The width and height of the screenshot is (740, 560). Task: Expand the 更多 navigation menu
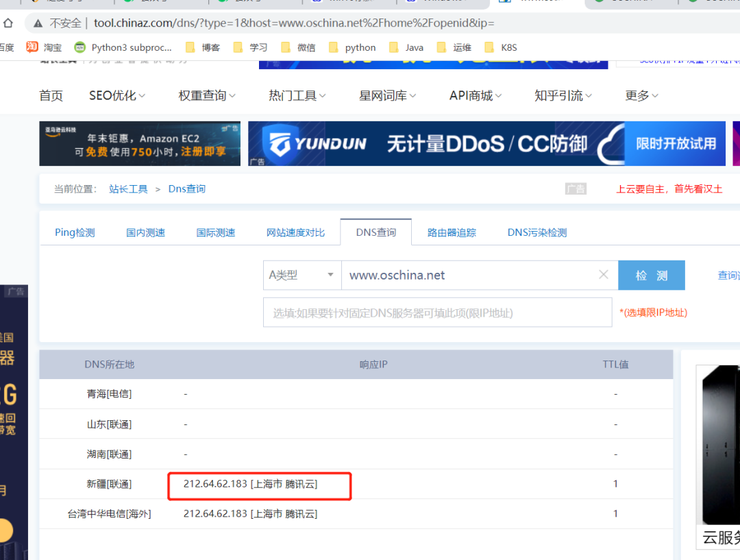[641, 95]
